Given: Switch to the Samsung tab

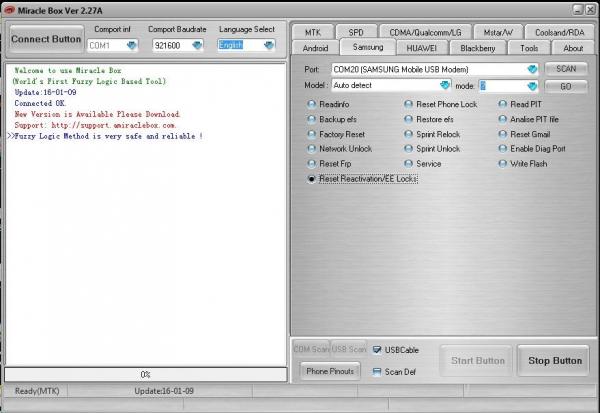Looking at the screenshot, I should tap(368, 47).
